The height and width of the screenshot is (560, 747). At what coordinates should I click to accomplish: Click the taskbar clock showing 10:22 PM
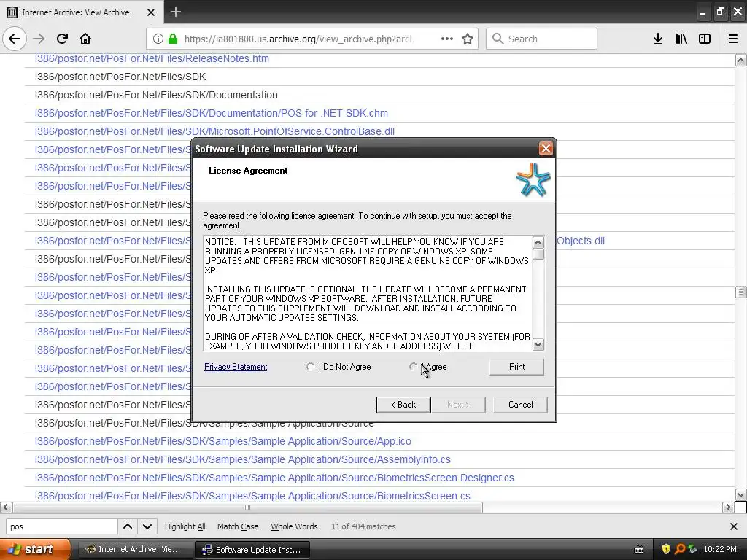tap(720, 549)
